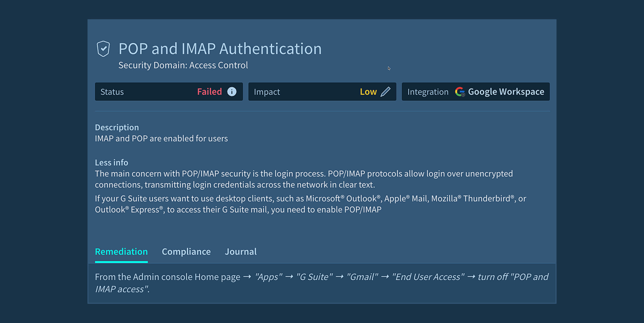This screenshot has height=323, width=644.
Task: Switch to the Compliance tab
Action: coord(186,252)
